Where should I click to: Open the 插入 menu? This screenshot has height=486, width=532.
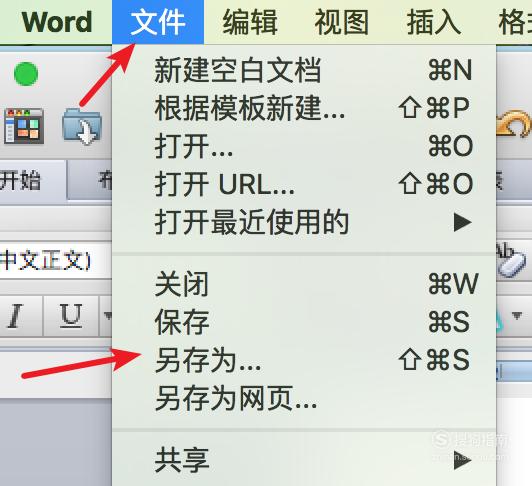[434, 22]
